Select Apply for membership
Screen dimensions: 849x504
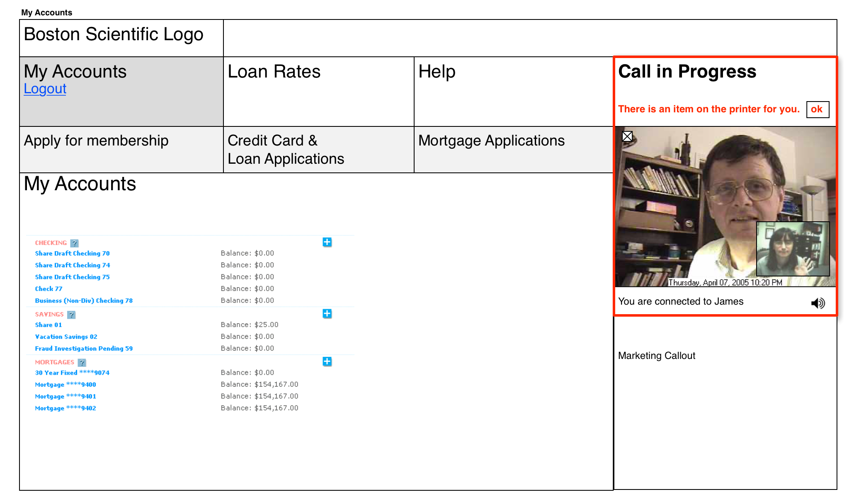[x=96, y=141]
